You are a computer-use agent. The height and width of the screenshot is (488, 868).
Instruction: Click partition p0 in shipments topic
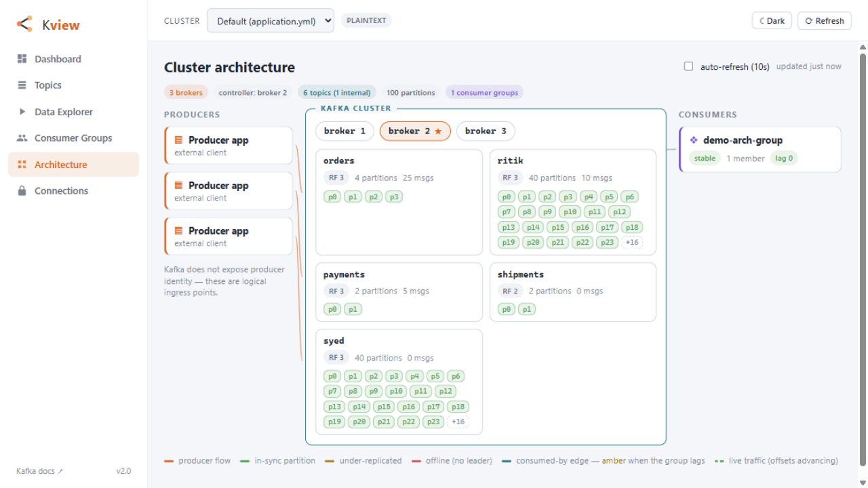[x=506, y=309]
